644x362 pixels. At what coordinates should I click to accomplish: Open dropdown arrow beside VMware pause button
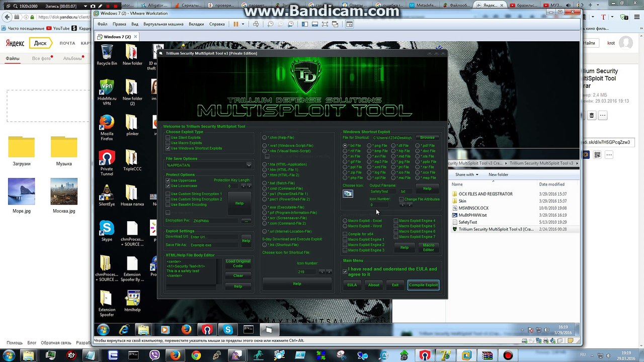click(243, 24)
